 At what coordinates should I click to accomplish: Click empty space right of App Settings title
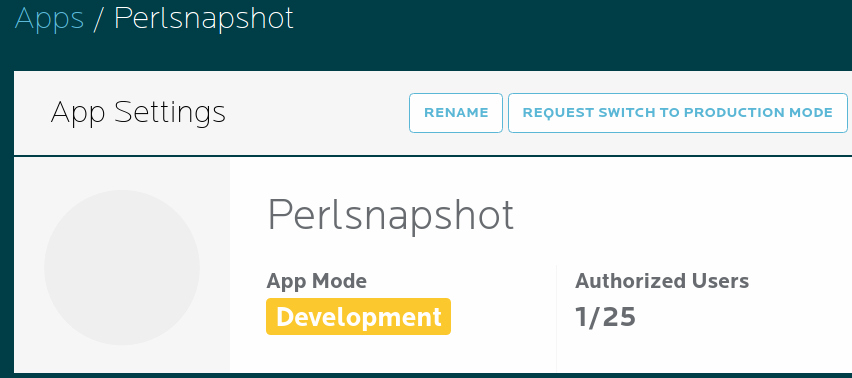click(x=318, y=113)
